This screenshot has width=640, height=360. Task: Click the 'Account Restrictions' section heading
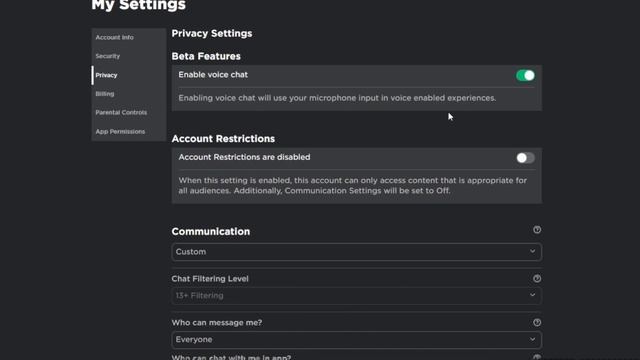223,139
